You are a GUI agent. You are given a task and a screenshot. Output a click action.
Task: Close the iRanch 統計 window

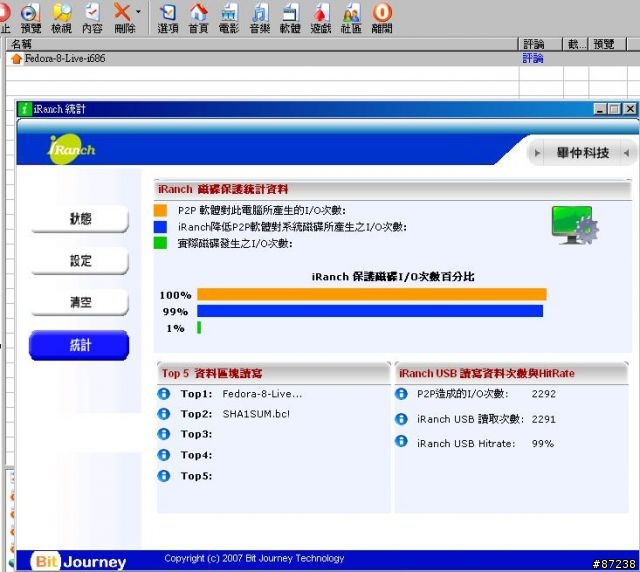(630, 109)
